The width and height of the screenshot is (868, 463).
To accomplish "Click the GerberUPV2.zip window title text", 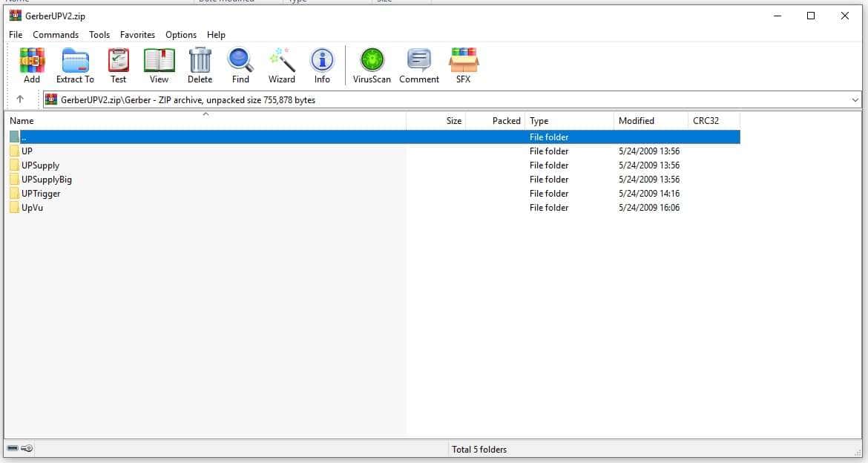I will (56, 16).
